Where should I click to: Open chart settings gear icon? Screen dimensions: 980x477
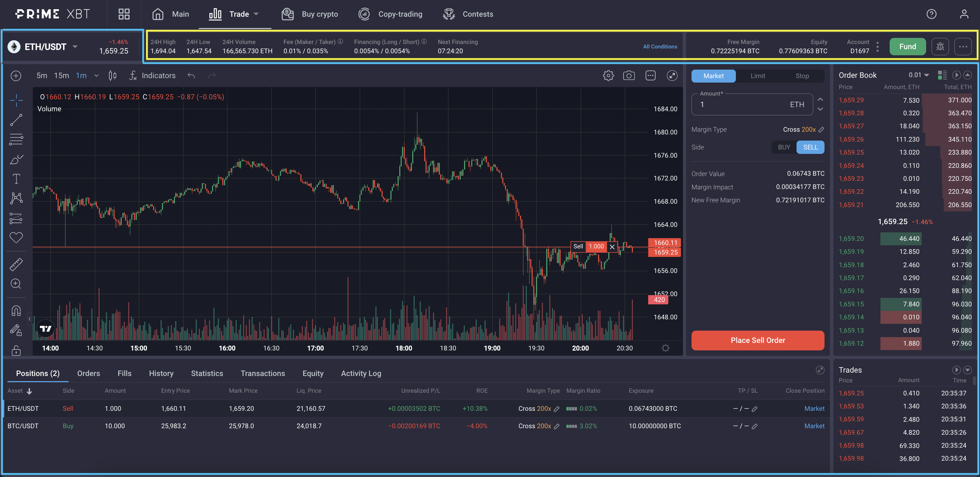point(608,75)
